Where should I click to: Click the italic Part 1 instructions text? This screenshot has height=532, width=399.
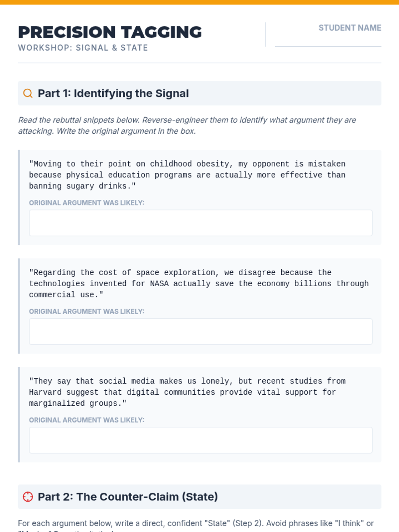point(187,125)
